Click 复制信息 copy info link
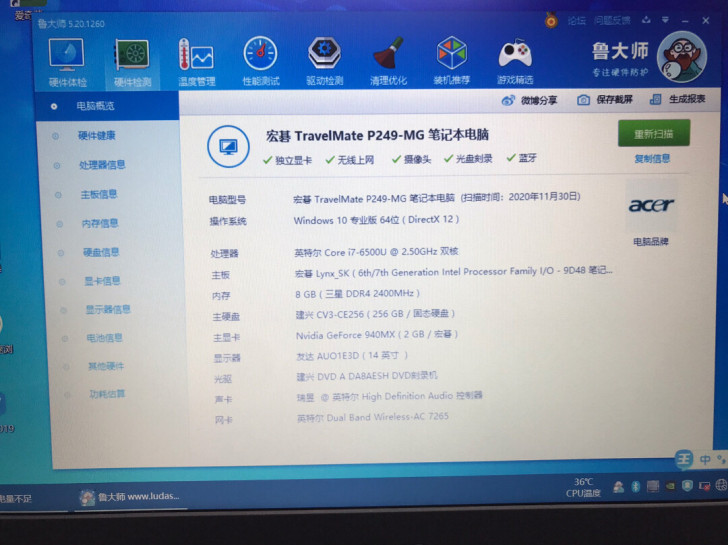This screenshot has width=728, height=545. click(652, 159)
